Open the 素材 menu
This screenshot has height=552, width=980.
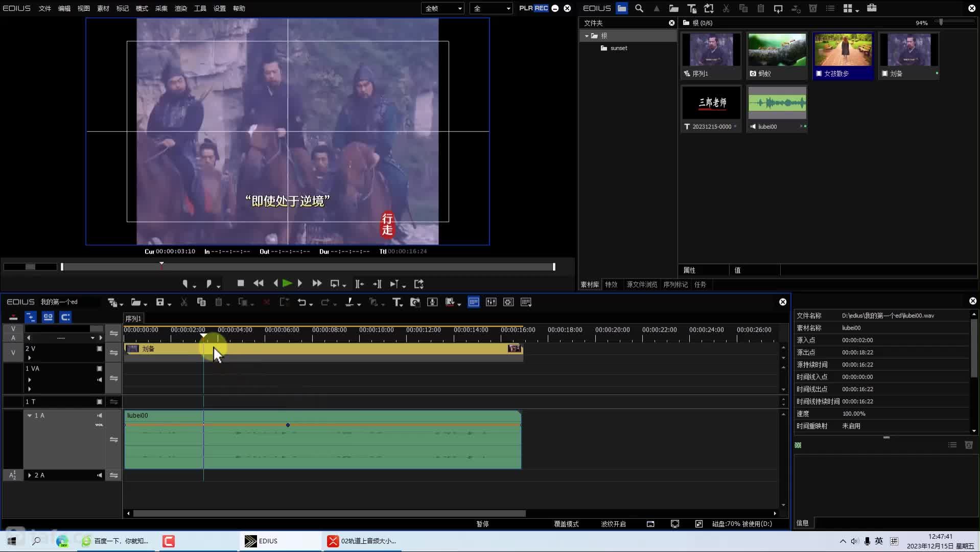(103, 8)
